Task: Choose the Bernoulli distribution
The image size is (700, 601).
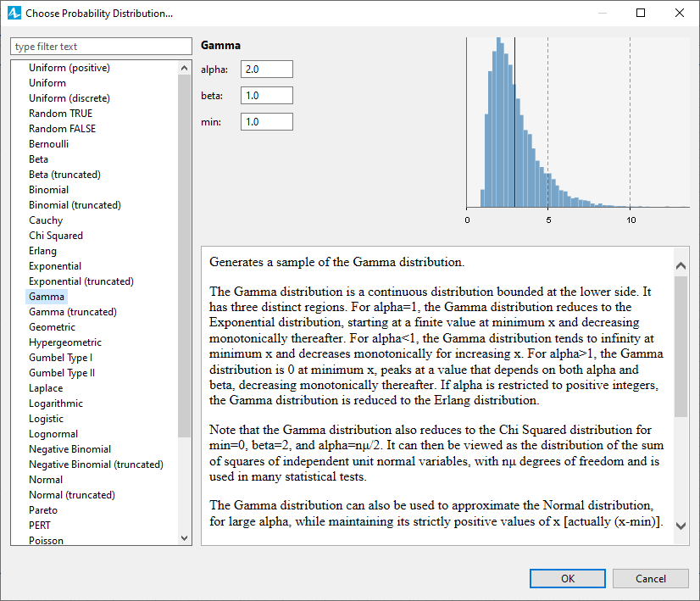Action: click(x=49, y=144)
